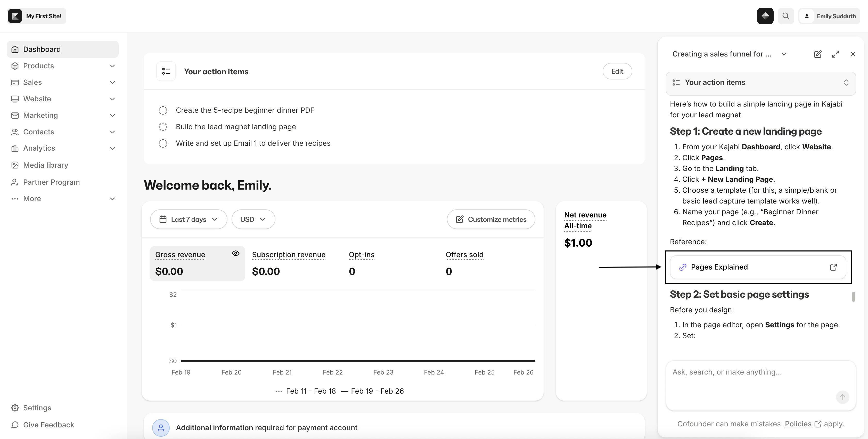The height and width of the screenshot is (439, 868).
Task: Click Give Feedback in the sidebar
Action: [x=48, y=425]
